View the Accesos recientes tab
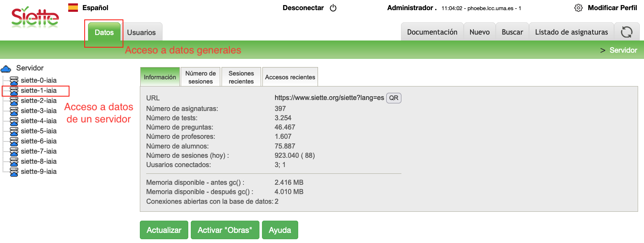The height and width of the screenshot is (243, 644). pos(290,76)
